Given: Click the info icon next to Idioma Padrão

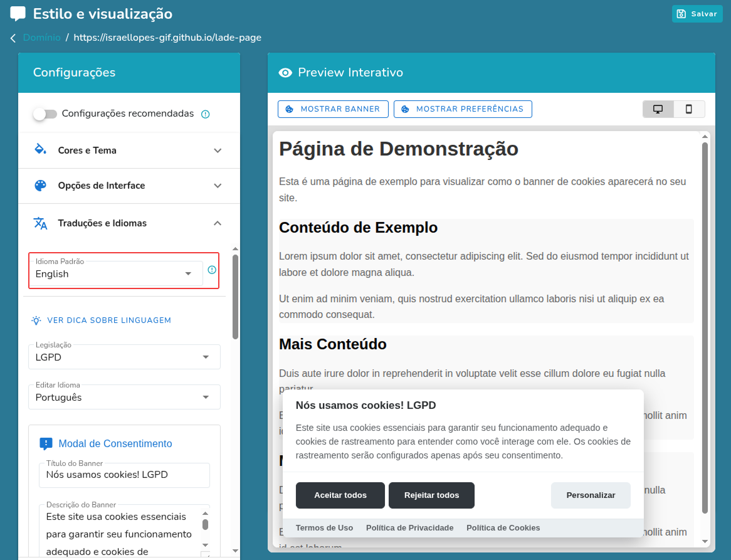Looking at the screenshot, I should pos(212,270).
